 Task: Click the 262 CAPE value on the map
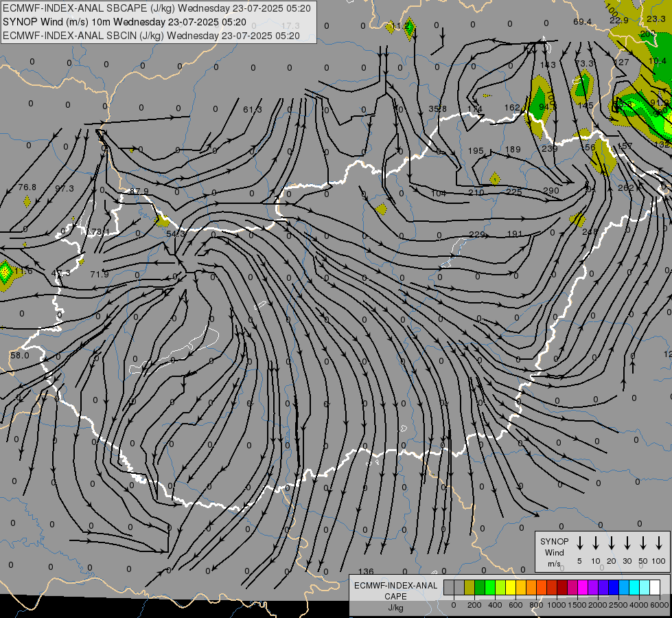click(x=626, y=188)
